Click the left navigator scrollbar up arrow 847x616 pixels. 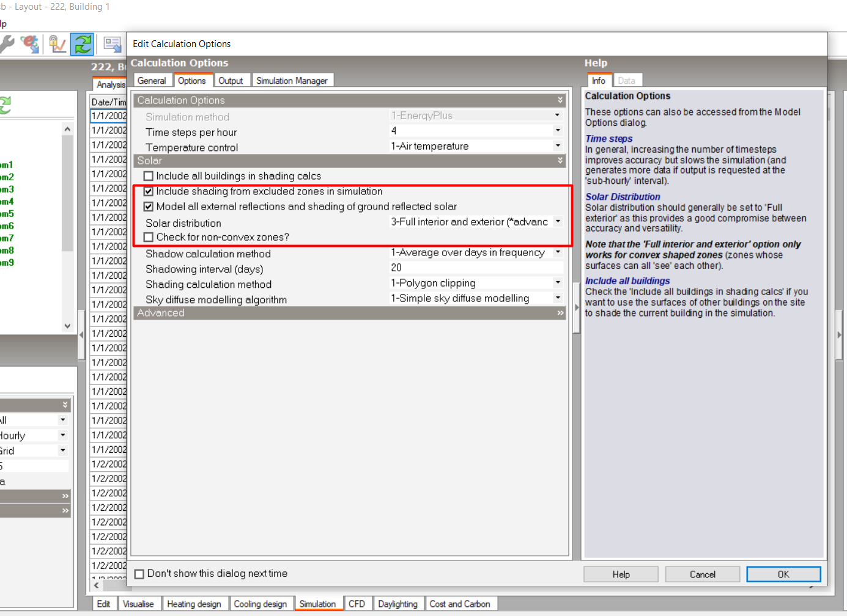click(x=67, y=130)
